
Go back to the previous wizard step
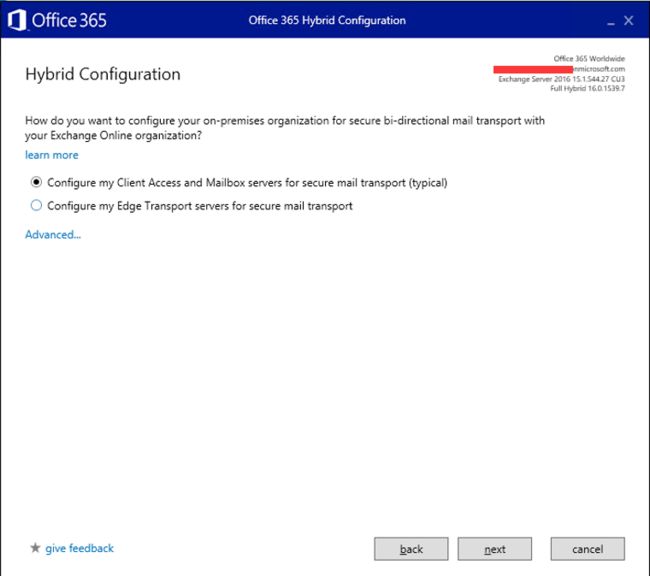(411, 549)
